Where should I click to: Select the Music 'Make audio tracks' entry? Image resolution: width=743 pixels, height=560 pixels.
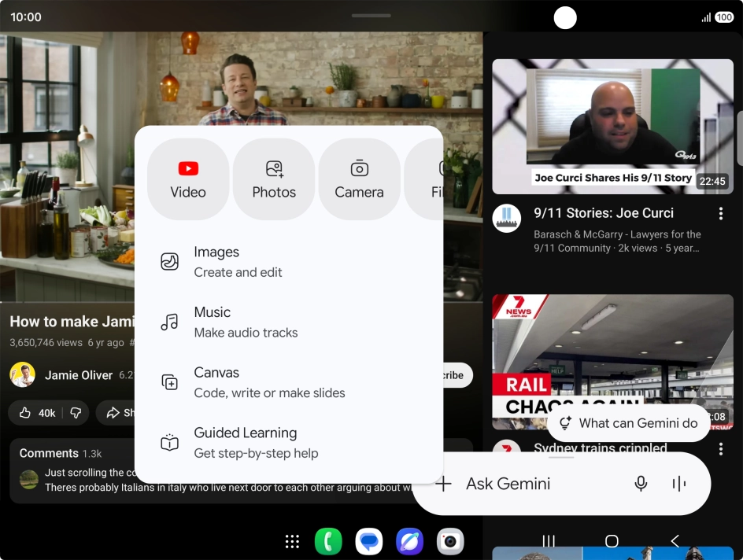click(289, 322)
